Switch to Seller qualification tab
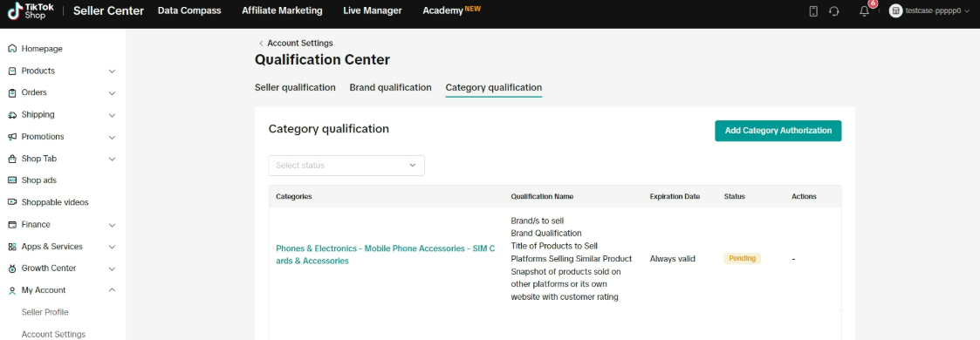The height and width of the screenshot is (340, 980). point(295,87)
